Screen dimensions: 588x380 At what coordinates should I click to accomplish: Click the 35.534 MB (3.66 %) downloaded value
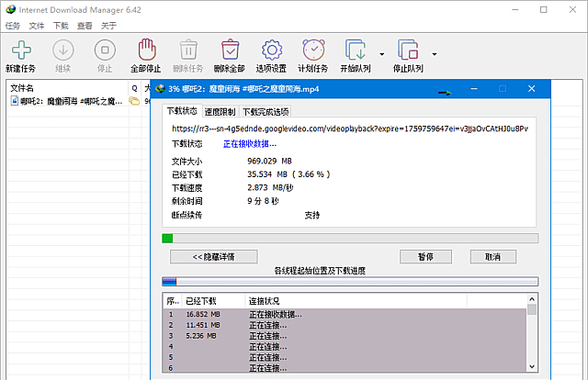[288, 174]
